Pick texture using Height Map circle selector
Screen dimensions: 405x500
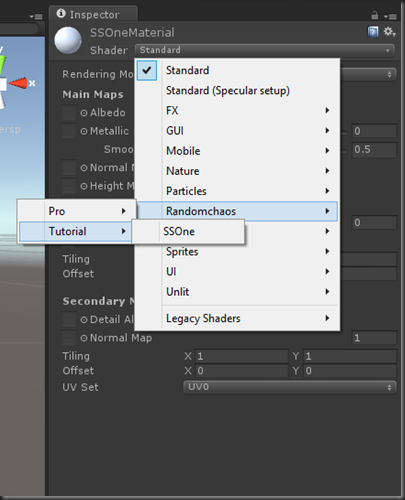tap(84, 186)
